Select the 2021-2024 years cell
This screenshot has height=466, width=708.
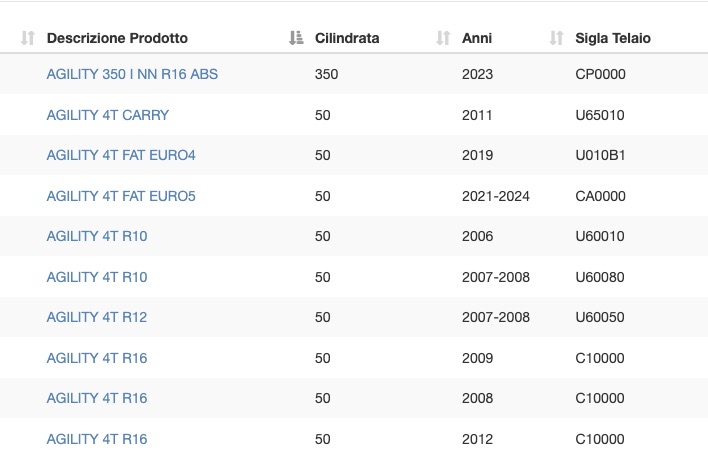click(x=496, y=196)
